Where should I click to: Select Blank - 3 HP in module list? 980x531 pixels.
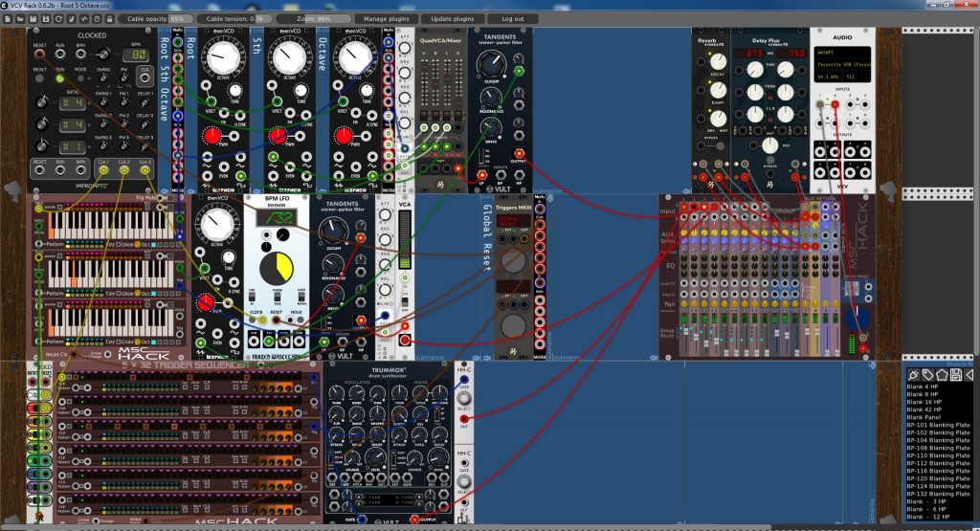point(926,501)
